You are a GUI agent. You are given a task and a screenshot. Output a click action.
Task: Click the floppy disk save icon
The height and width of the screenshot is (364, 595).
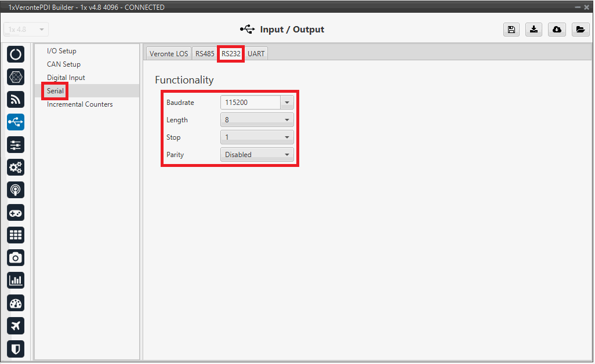(511, 30)
